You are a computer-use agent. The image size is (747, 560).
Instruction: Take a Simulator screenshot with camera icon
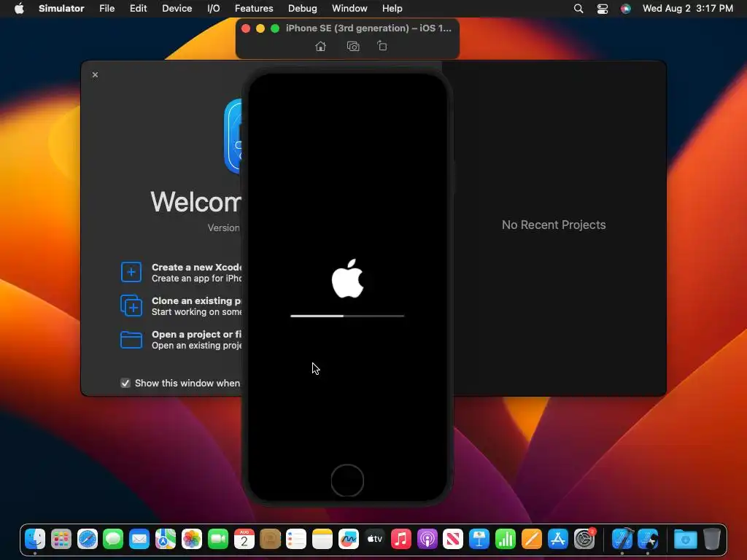point(353,46)
